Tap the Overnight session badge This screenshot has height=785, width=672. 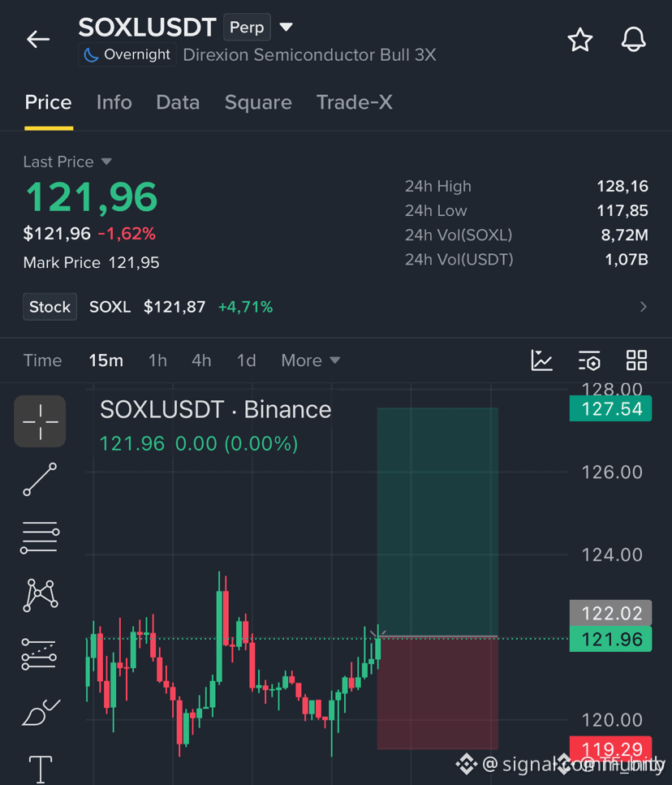(x=127, y=54)
